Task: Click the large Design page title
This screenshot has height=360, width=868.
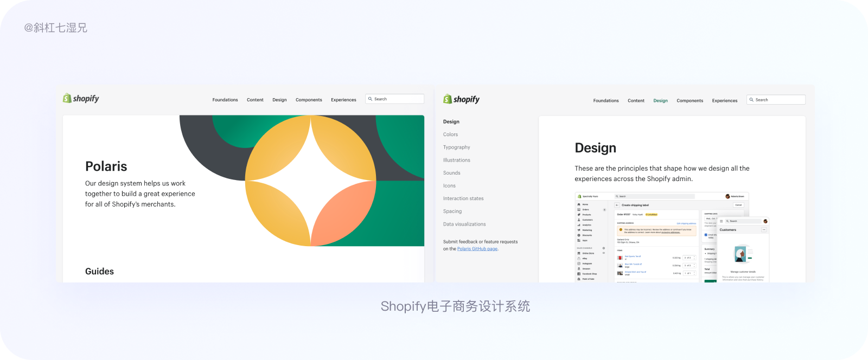Action: coord(596,148)
